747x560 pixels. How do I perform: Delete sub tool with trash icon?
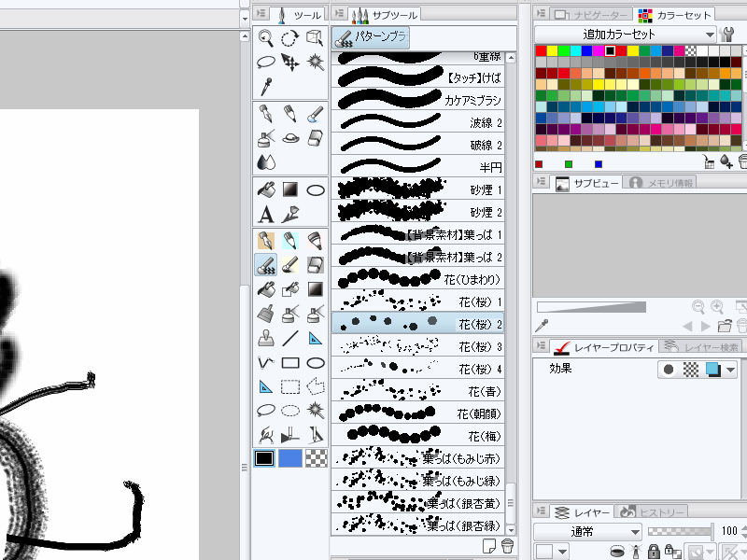(x=508, y=546)
